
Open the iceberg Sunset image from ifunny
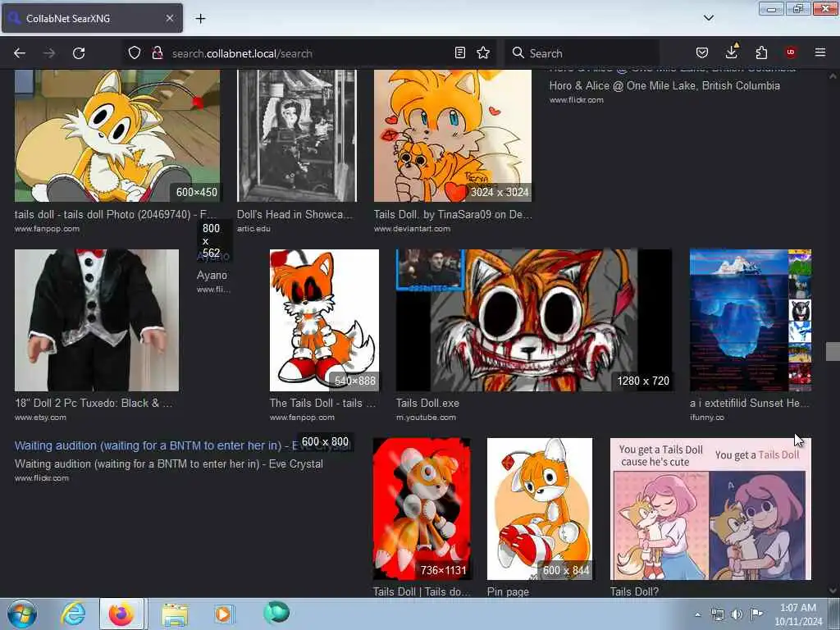(x=751, y=320)
